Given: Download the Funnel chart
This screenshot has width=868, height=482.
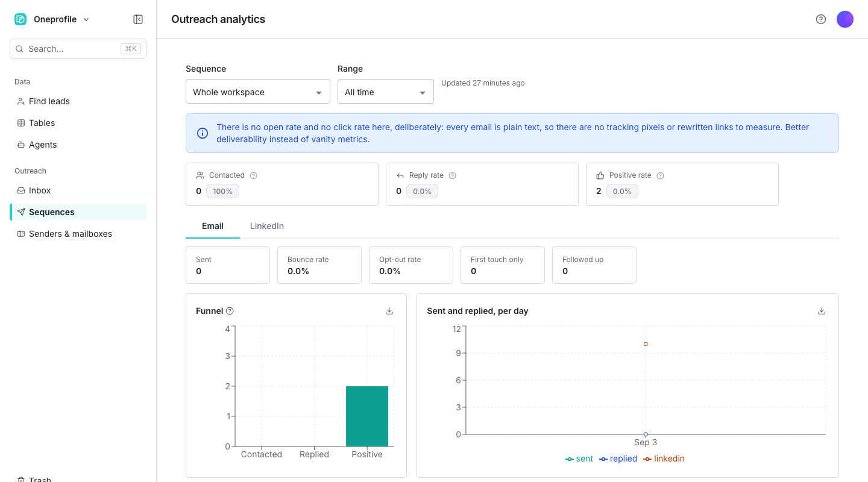Looking at the screenshot, I should (389, 311).
